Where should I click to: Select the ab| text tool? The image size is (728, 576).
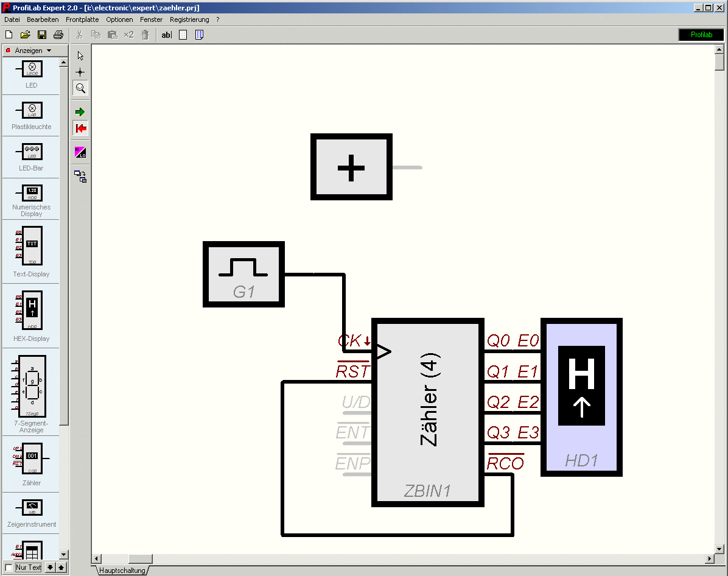pos(167,35)
